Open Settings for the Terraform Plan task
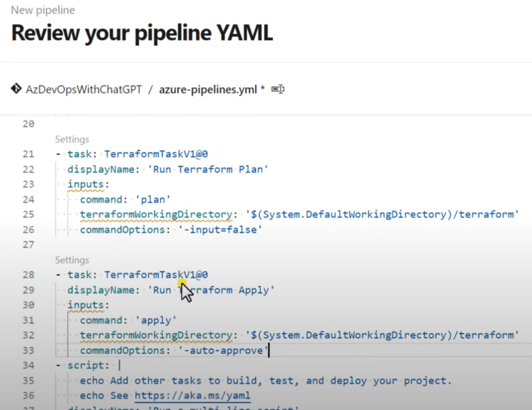The width and height of the screenshot is (532, 410). (x=72, y=139)
